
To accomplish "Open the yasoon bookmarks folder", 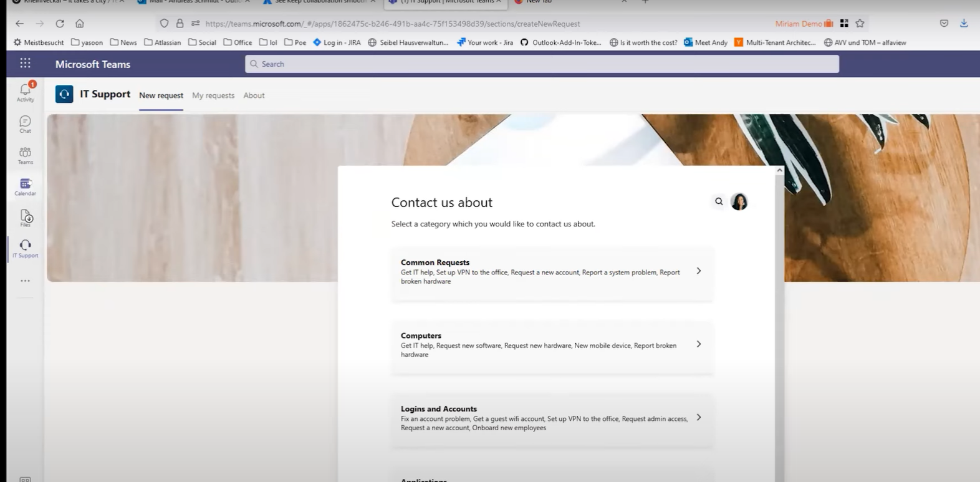I will pos(87,42).
